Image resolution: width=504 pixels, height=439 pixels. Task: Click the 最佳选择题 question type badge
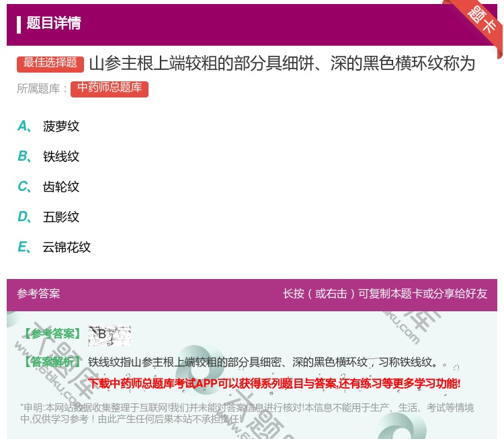click(50, 64)
